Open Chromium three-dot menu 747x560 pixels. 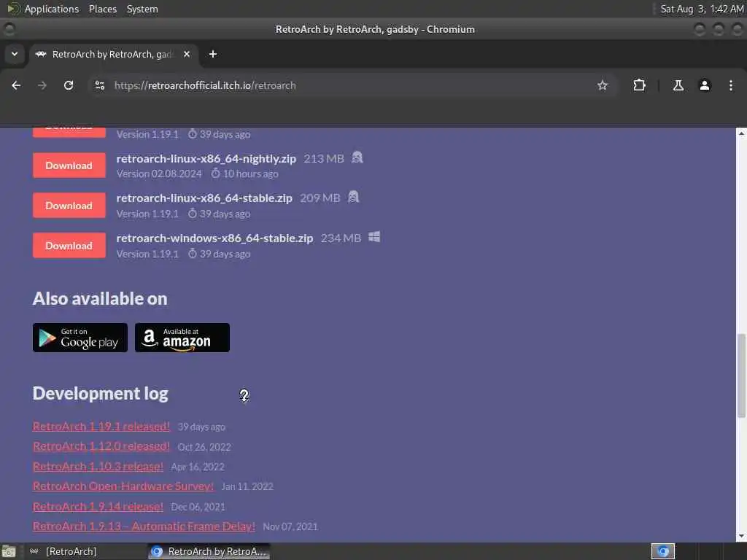tap(731, 85)
